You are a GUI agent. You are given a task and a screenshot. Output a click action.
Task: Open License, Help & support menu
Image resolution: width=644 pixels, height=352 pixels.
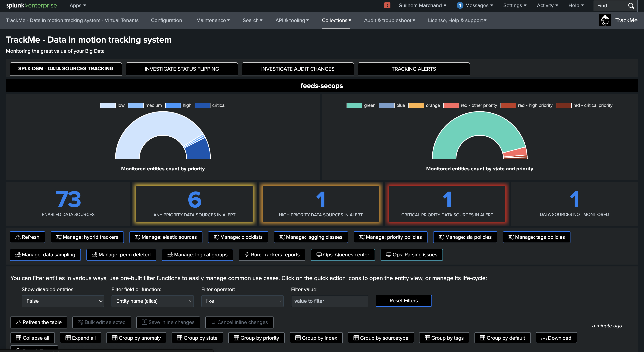tap(457, 20)
